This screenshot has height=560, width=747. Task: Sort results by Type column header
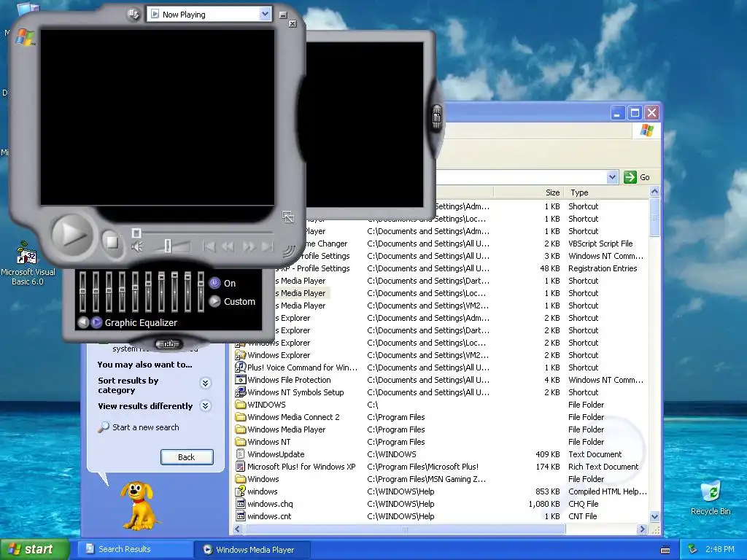click(606, 192)
